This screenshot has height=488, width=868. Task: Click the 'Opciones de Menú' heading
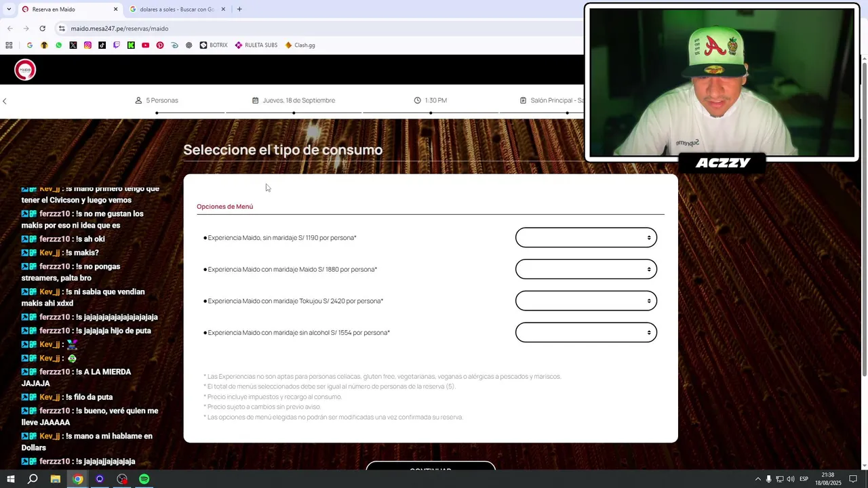tap(224, 207)
